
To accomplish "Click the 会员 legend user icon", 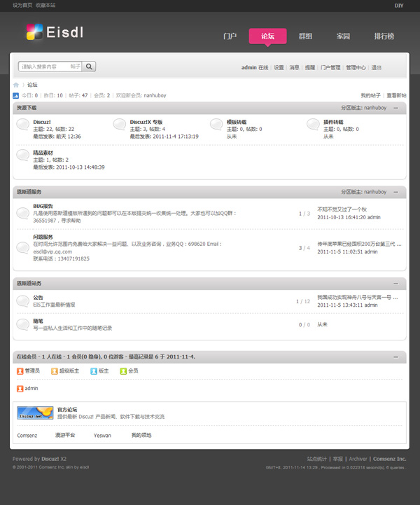I will [123, 371].
